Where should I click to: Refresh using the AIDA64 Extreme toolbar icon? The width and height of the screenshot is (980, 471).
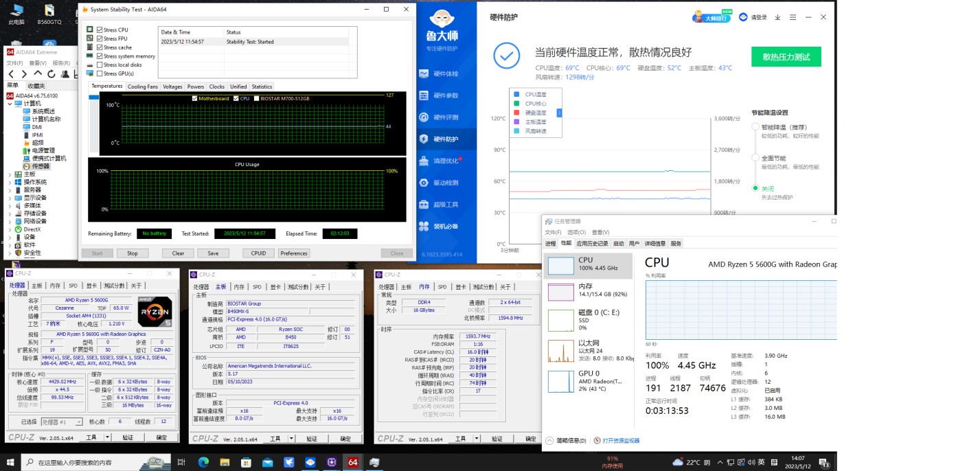coord(52,73)
